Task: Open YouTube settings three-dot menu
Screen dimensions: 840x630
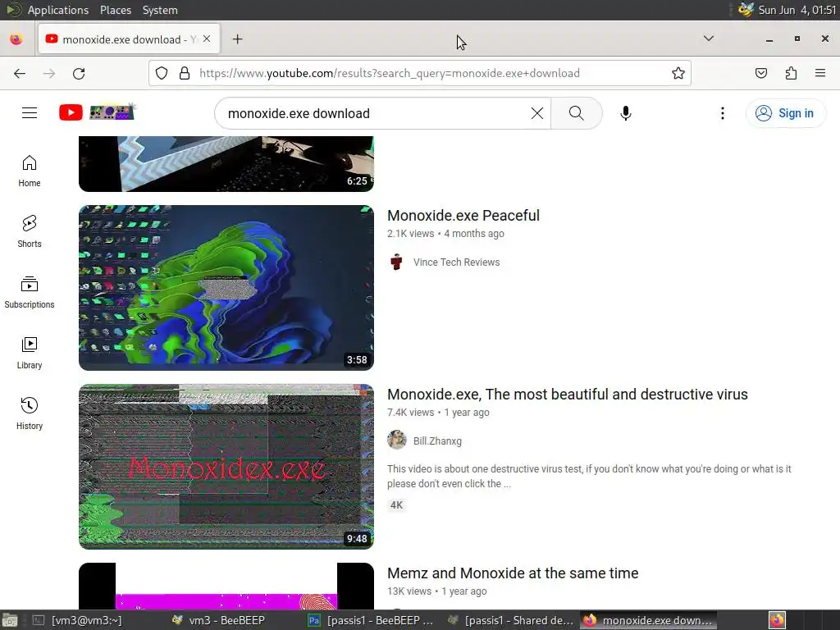Action: (x=722, y=113)
